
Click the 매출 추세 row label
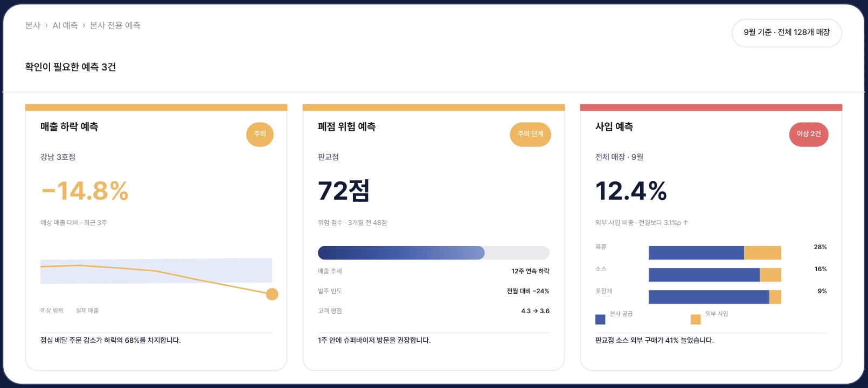[330, 271]
